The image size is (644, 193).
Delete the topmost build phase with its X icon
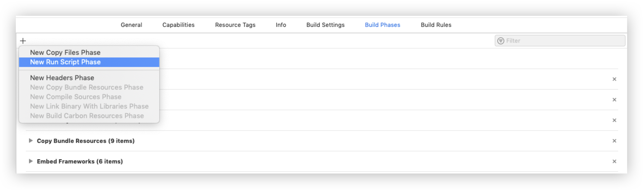(614, 79)
